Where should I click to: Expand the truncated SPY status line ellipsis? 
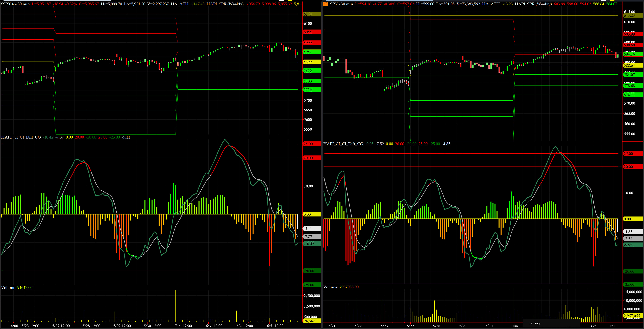pos(621,4)
